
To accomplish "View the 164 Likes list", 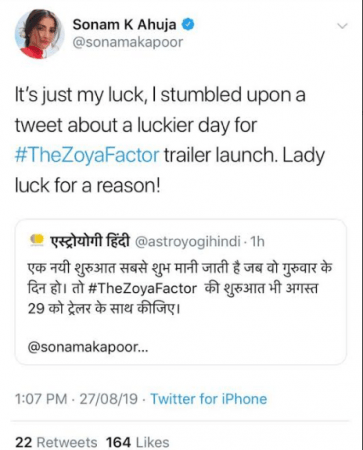I will [x=137, y=442].
